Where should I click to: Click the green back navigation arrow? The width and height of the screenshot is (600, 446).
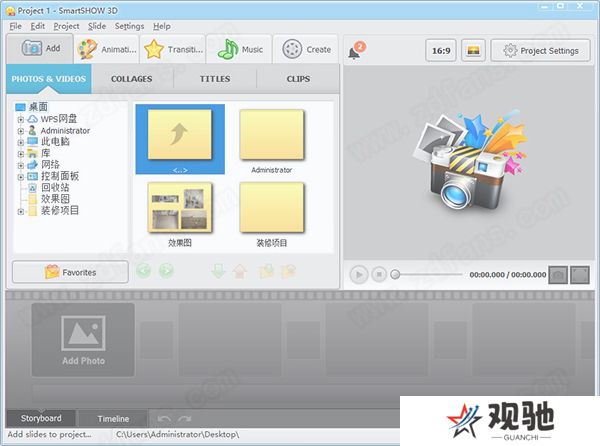tap(144, 271)
